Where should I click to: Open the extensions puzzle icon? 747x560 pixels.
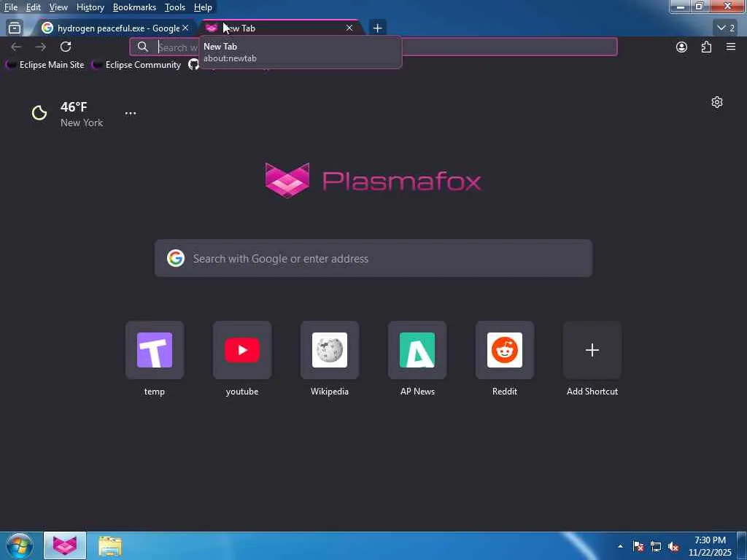point(706,47)
